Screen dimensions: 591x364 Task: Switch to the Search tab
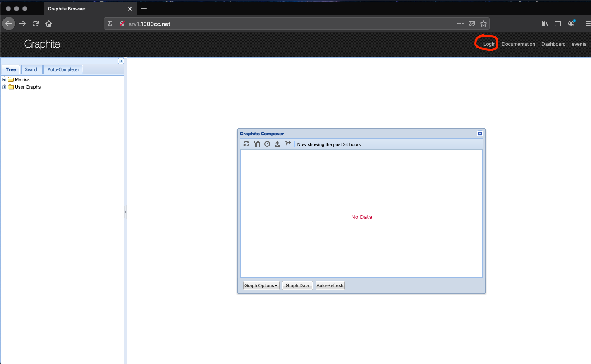point(31,69)
